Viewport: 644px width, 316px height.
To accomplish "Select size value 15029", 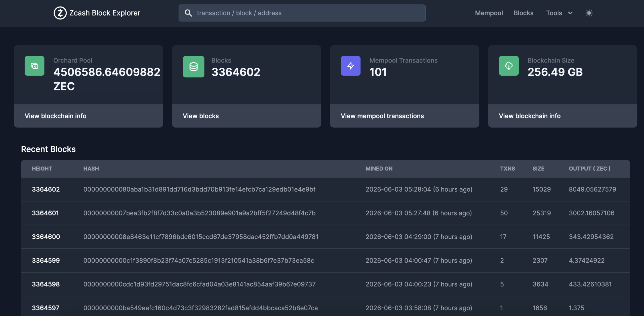I will (x=542, y=189).
